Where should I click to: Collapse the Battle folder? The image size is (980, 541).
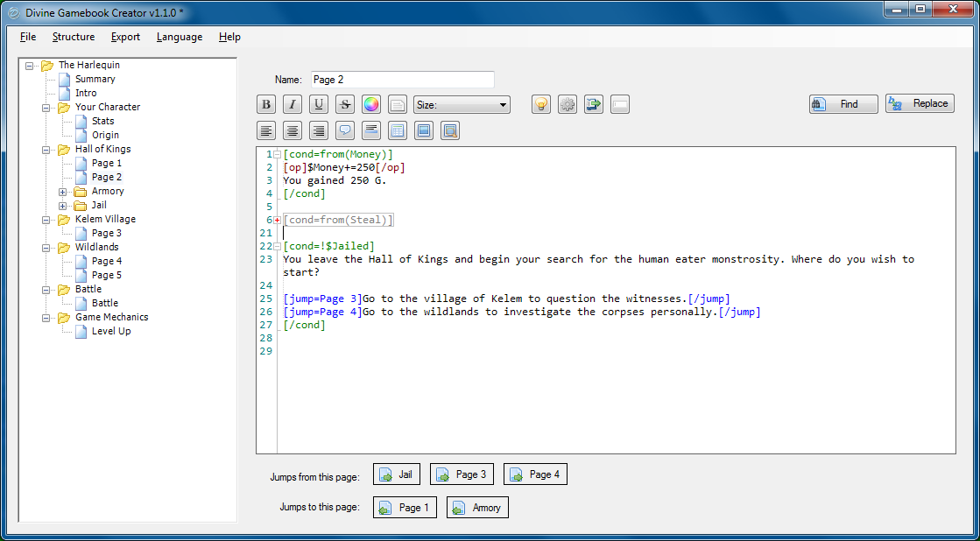[46, 289]
